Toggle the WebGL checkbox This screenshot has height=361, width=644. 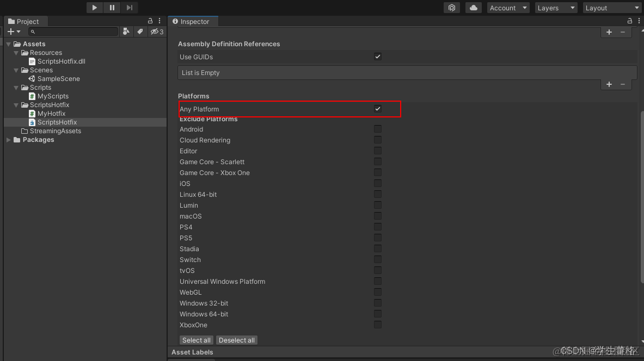pyautogui.click(x=378, y=292)
